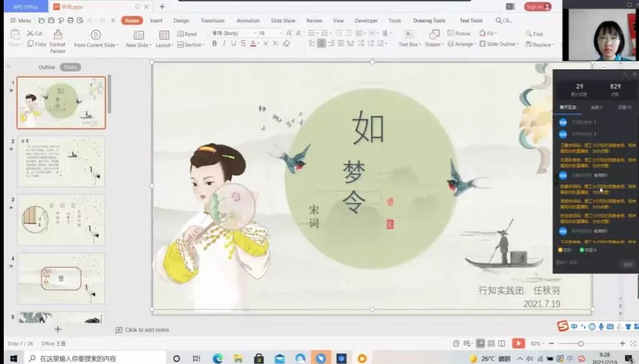
Task: Select slide 2 thumbnail
Action: coord(61,161)
